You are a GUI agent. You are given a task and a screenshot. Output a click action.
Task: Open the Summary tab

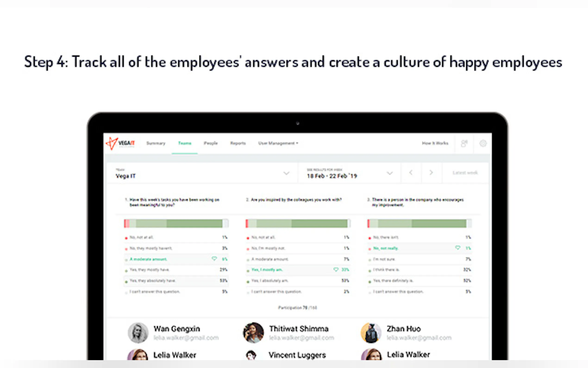point(156,143)
